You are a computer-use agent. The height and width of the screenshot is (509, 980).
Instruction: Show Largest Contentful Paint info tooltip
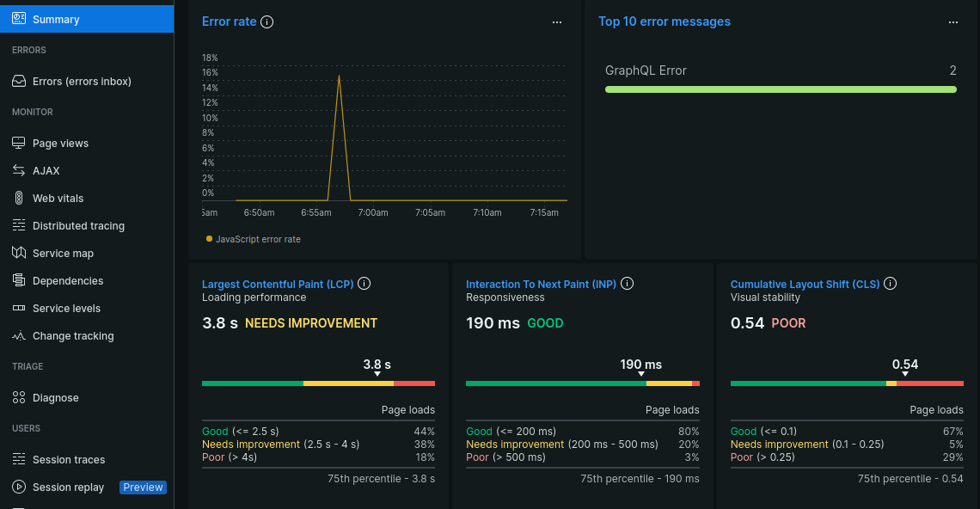[364, 283]
